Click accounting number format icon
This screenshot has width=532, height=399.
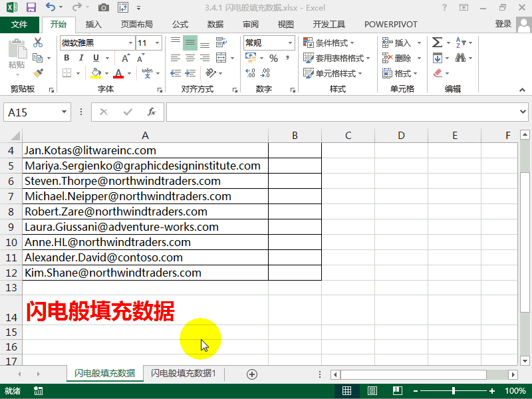(x=251, y=58)
